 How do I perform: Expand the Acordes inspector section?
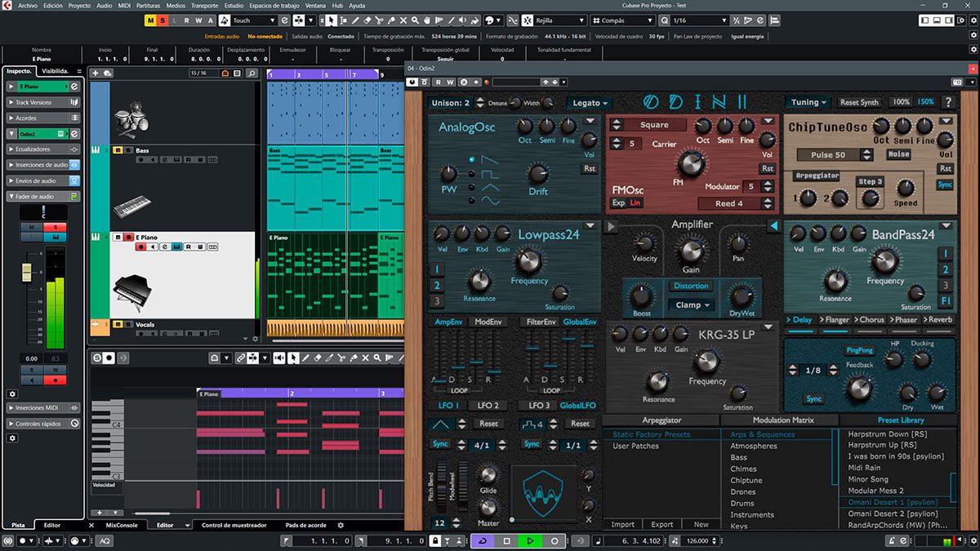(43, 118)
